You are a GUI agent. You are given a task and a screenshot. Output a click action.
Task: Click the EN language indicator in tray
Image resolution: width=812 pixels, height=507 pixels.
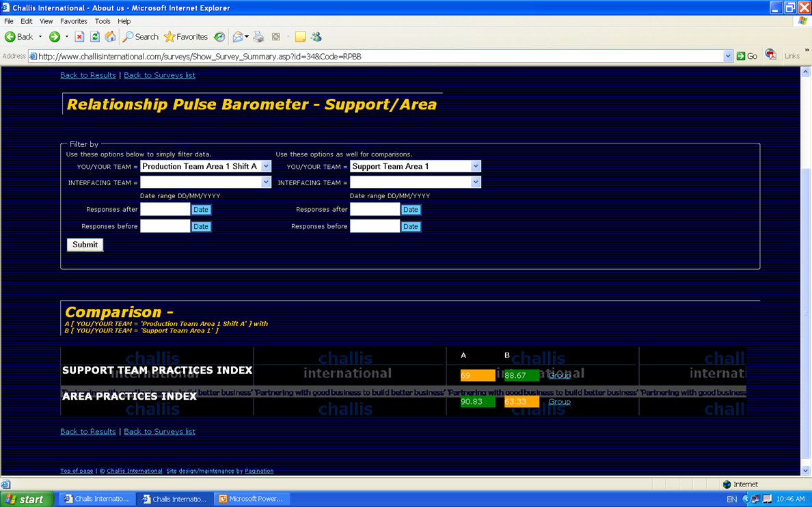click(732, 499)
